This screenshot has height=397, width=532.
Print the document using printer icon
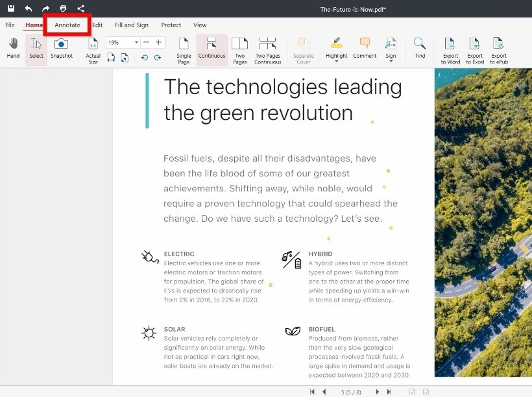(63, 8)
